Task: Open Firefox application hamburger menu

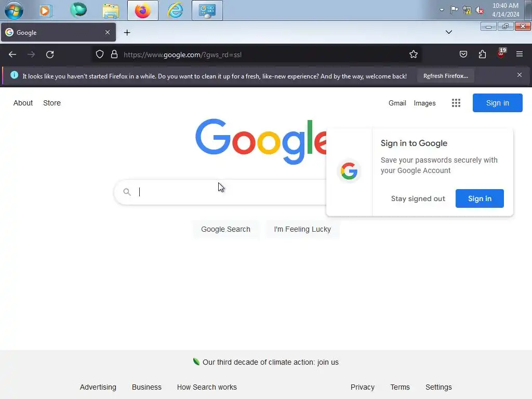Action: [x=519, y=54]
